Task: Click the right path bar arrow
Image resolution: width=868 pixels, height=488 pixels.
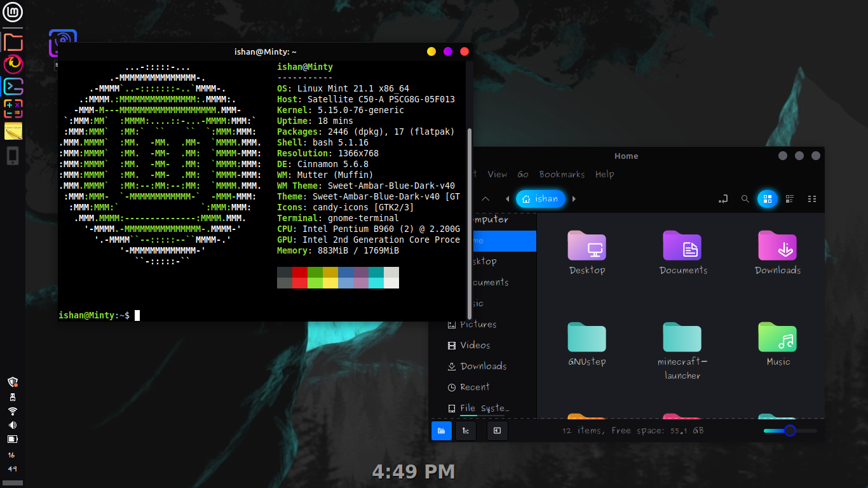Action: [574, 199]
